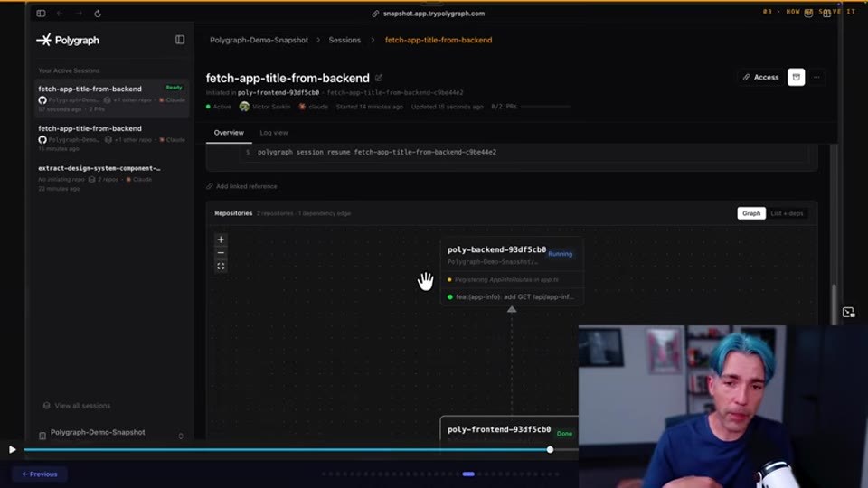Switch repositories view to Graph

coord(751,213)
